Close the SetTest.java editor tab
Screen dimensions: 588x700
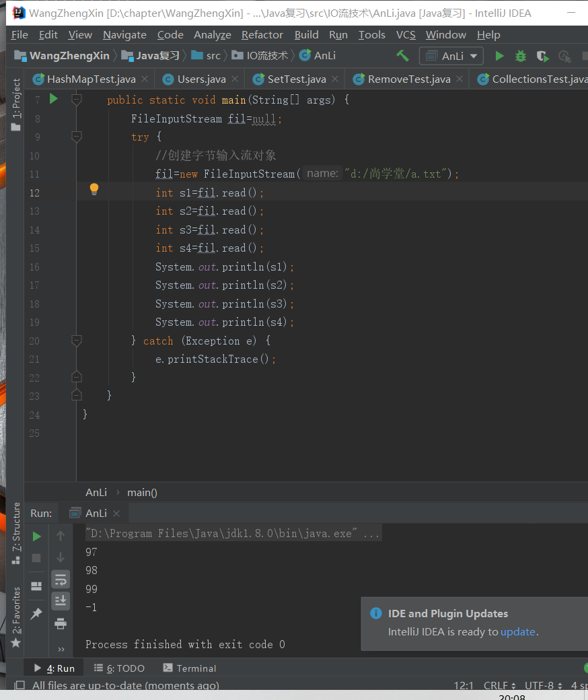point(335,79)
